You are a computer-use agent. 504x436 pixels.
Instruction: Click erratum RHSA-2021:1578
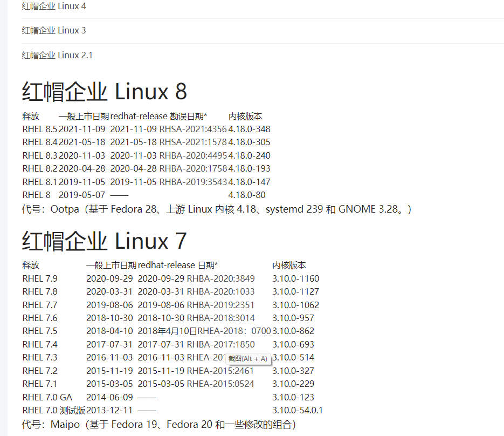tap(193, 142)
